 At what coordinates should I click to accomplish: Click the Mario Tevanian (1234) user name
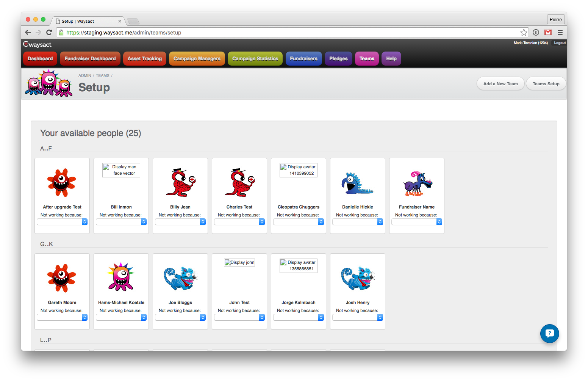click(x=531, y=43)
